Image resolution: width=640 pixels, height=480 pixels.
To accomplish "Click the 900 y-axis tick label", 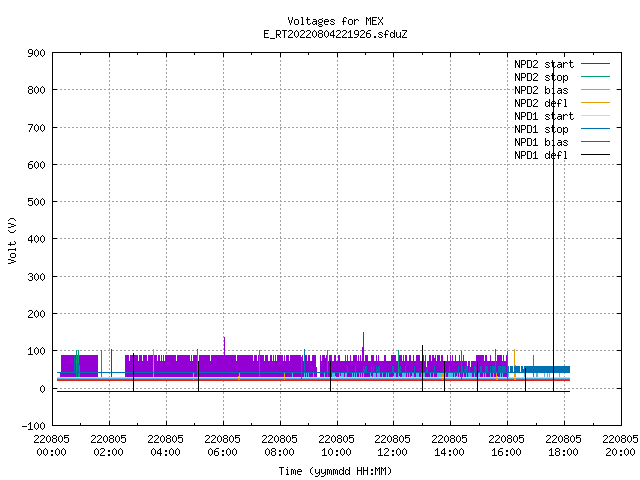I will coord(36,53).
